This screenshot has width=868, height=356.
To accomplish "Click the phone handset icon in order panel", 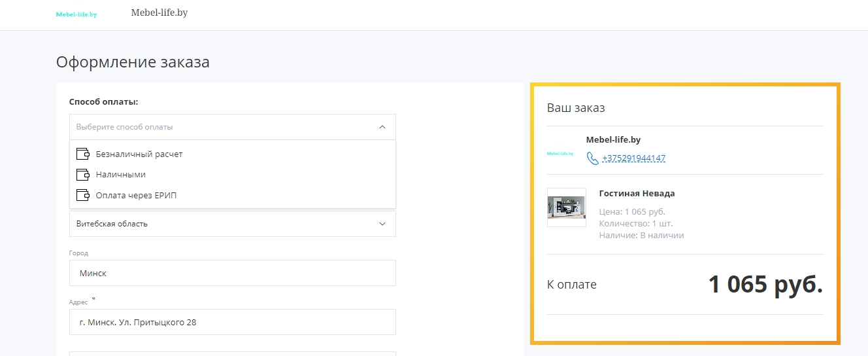I will click(x=592, y=158).
